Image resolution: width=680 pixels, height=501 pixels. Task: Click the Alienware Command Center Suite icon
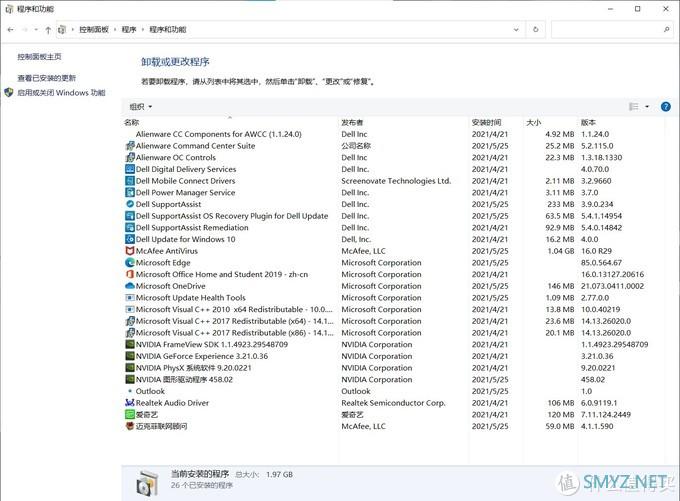pos(130,146)
